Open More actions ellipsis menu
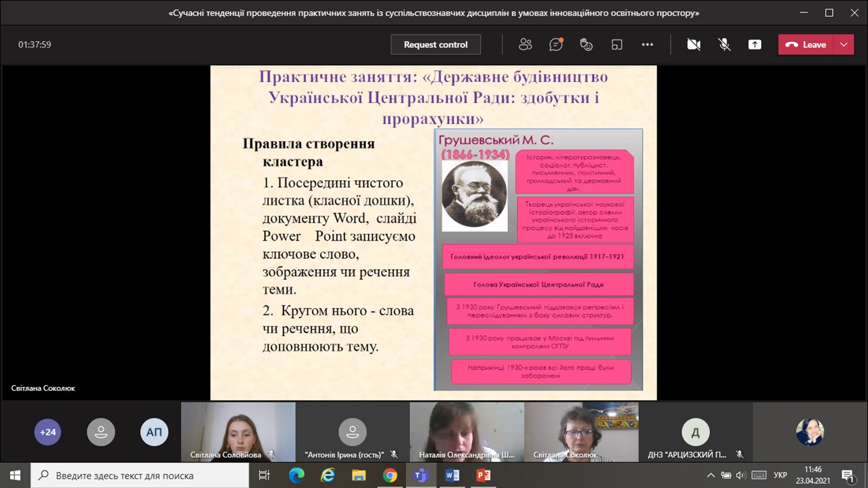This screenshot has width=868, height=488. pyautogui.click(x=648, y=45)
